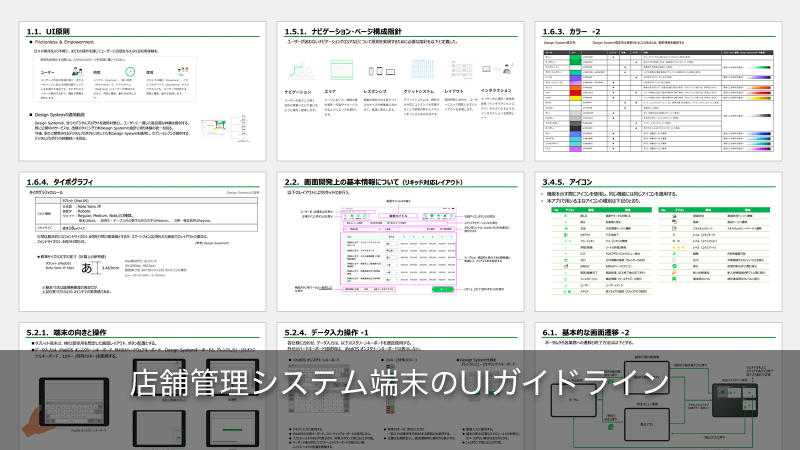Screen dimensions: 800x450
Task: Open the 2.2. 画面開発上の基本情報について slide
Action: [x=401, y=241]
